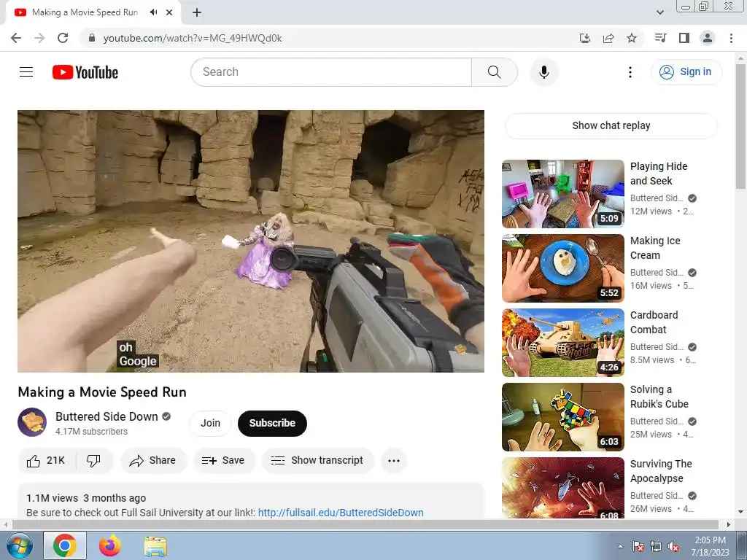This screenshot has height=560, width=747.
Task: Click Show transcript
Action: point(318,461)
